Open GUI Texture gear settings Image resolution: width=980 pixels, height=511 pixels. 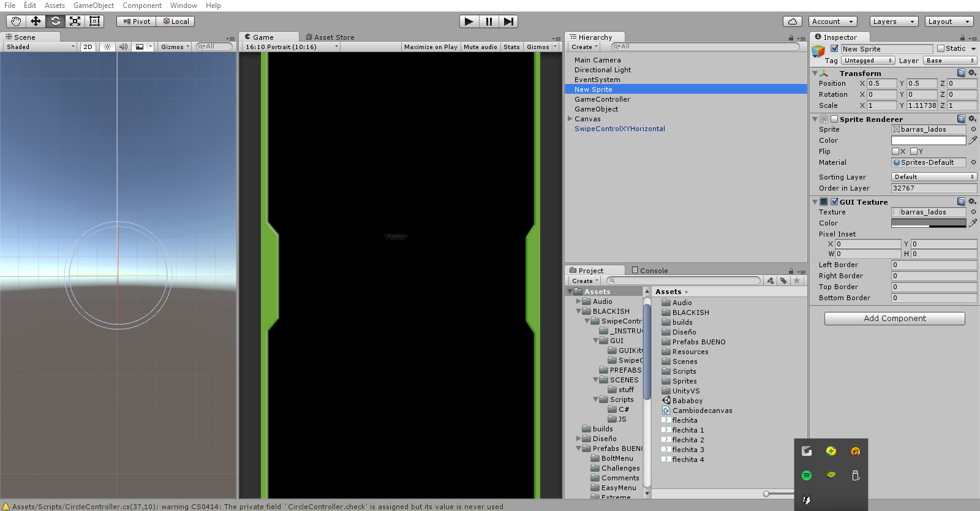coord(972,202)
